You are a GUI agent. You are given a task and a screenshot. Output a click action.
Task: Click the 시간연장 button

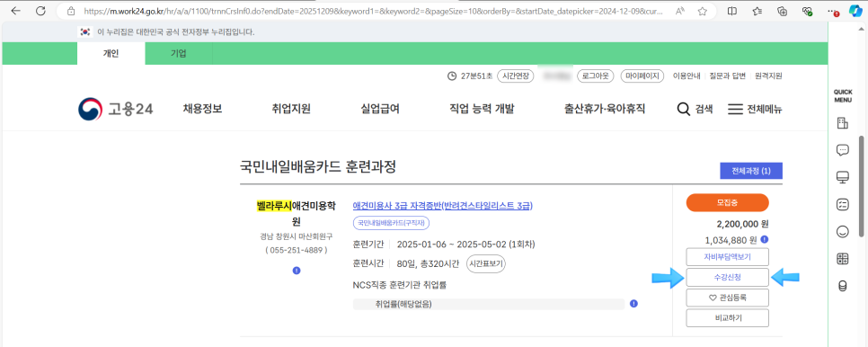[516, 76]
